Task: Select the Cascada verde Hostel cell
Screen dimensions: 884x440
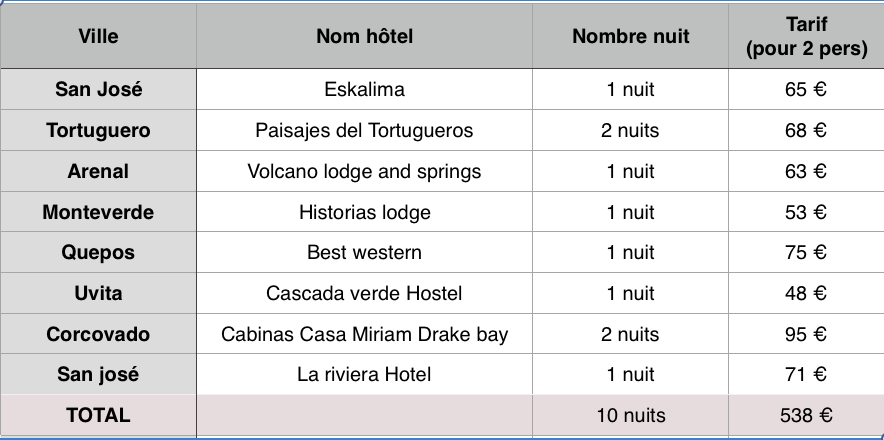Action: click(x=364, y=293)
